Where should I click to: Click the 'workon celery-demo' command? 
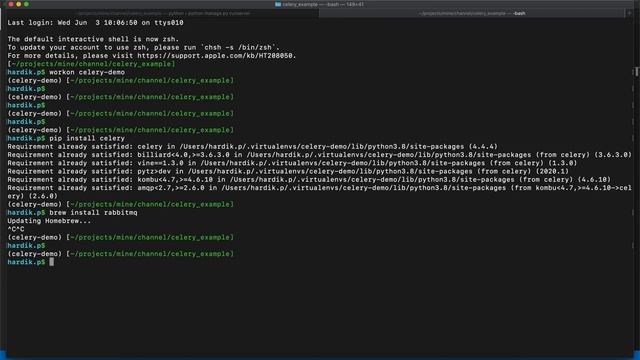pos(87,72)
